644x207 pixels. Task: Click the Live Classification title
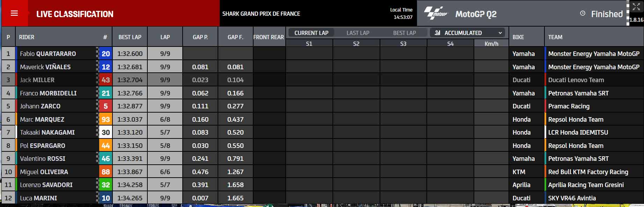tap(75, 14)
